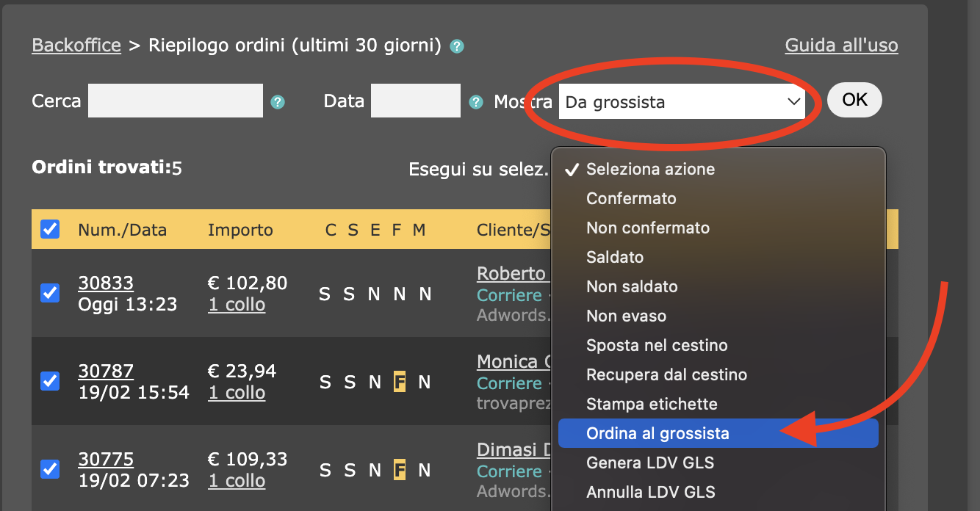Click the M column status on order 30787
Viewport: 980px width, 511px height.
pyautogui.click(x=425, y=382)
